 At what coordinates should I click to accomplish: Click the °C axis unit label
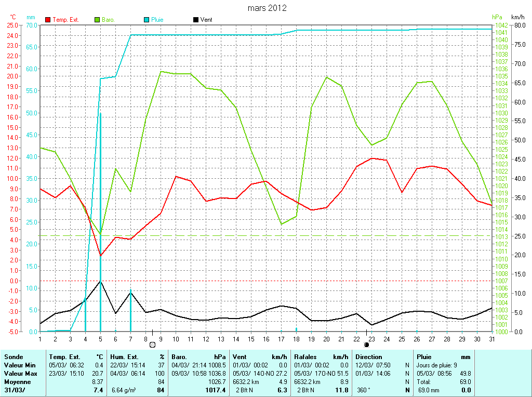tap(13, 17)
